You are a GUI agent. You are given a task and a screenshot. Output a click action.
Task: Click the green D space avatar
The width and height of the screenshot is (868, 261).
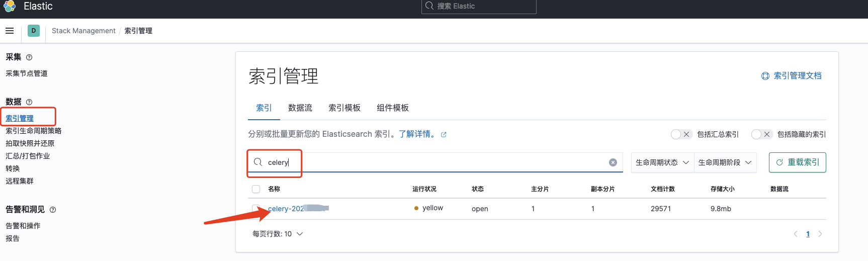[x=34, y=31]
